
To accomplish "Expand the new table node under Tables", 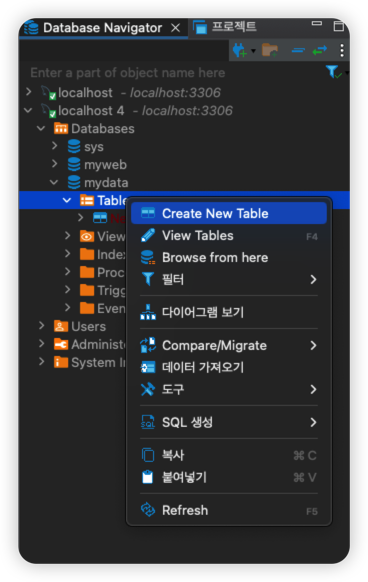I will pyautogui.click(x=81, y=218).
